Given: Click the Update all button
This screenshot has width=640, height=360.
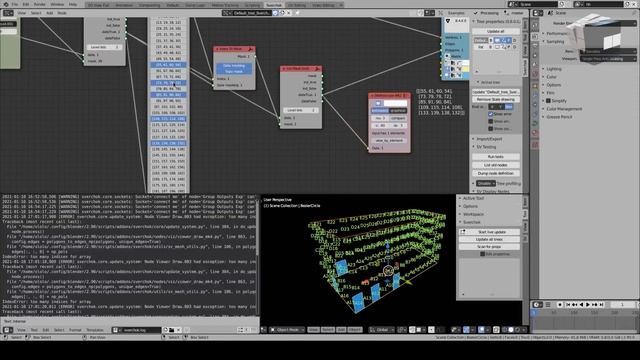Looking at the screenshot, I should [x=496, y=31].
